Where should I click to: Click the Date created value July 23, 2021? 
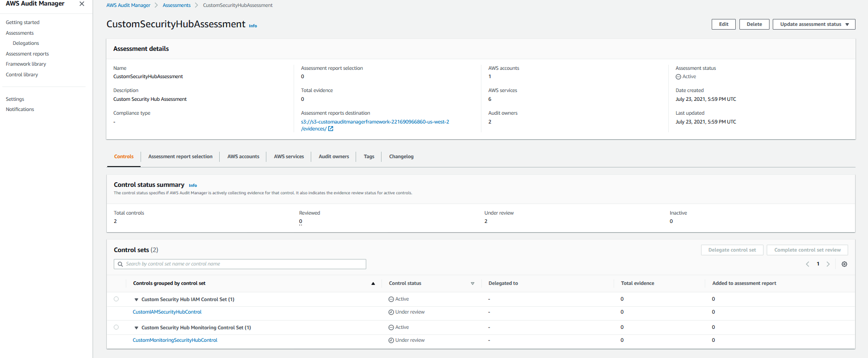(706, 99)
